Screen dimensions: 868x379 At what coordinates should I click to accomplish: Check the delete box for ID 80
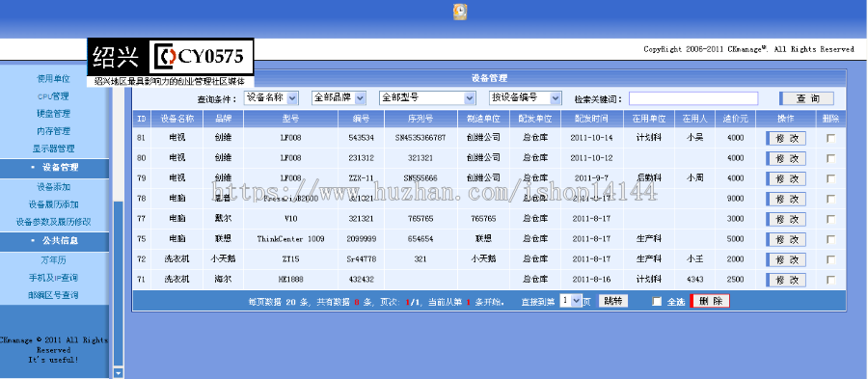[831, 158]
